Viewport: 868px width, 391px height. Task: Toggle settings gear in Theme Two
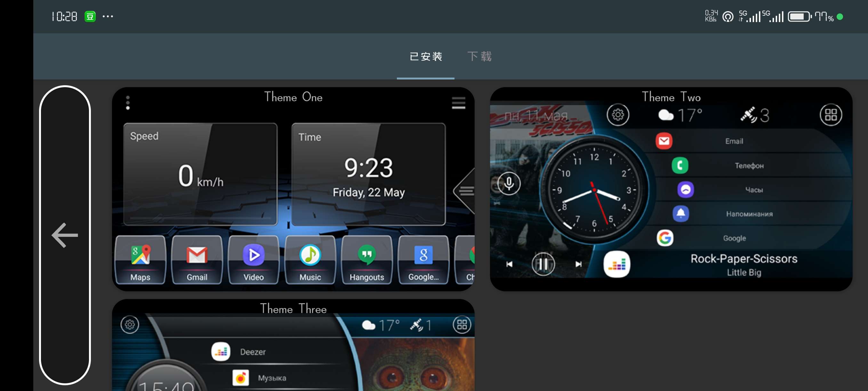pos(618,115)
